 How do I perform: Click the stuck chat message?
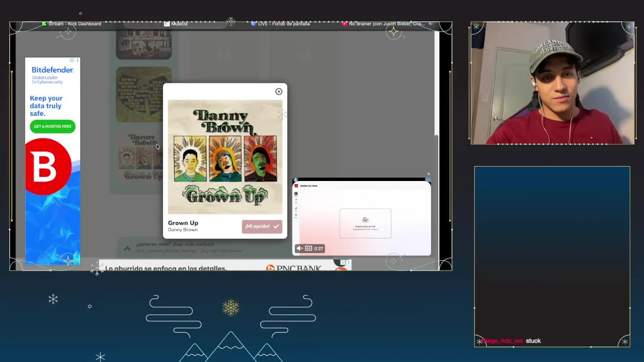pos(533,341)
